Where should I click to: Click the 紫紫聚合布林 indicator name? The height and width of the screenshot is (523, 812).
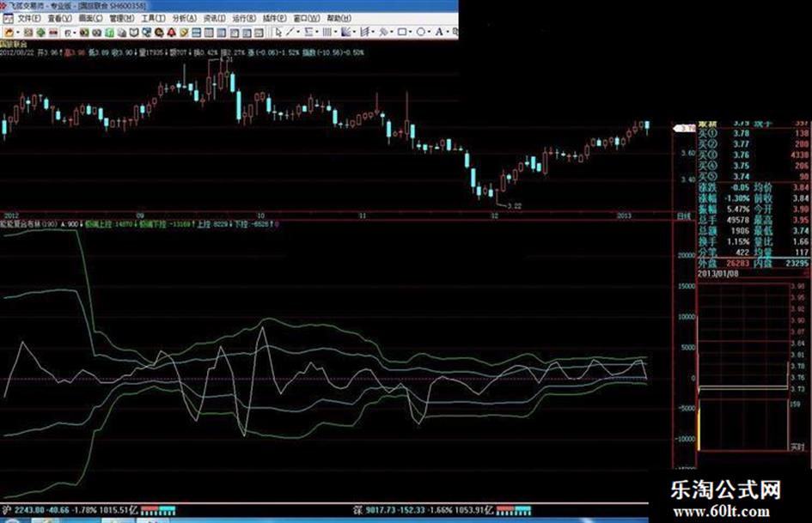(x=21, y=224)
